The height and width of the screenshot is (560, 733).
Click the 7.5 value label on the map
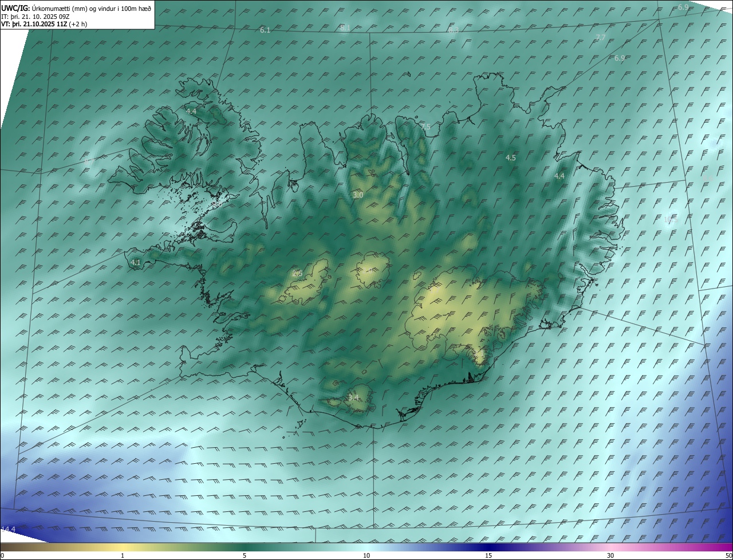pyautogui.click(x=425, y=127)
